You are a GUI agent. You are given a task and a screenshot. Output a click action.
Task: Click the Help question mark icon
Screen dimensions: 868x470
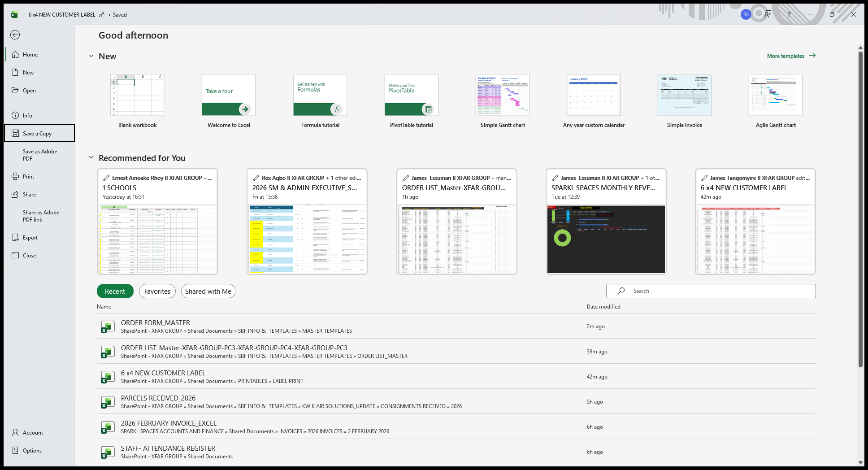click(789, 14)
